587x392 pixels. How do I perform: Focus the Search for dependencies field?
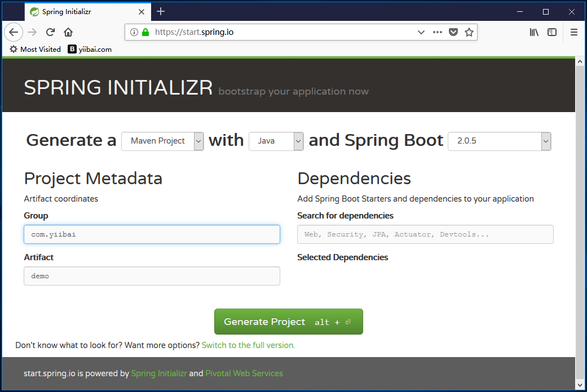click(425, 234)
